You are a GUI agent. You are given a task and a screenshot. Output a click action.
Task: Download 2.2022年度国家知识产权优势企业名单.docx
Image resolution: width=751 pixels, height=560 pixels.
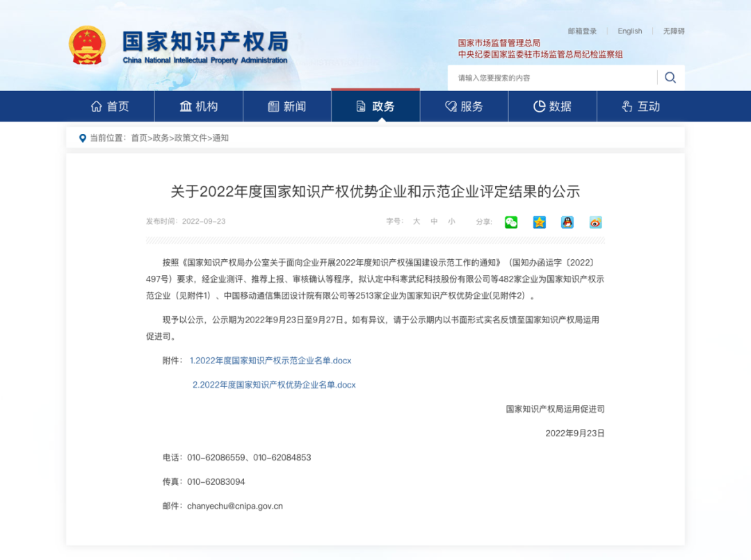click(274, 386)
